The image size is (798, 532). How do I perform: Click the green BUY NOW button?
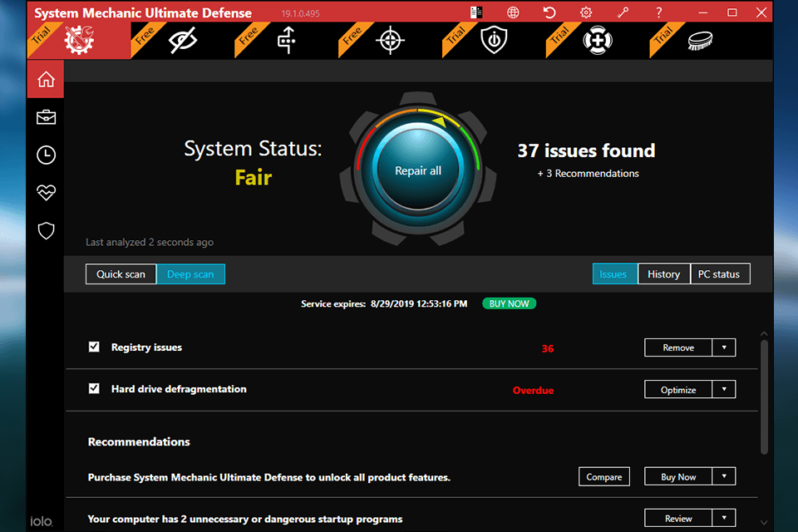pos(509,304)
